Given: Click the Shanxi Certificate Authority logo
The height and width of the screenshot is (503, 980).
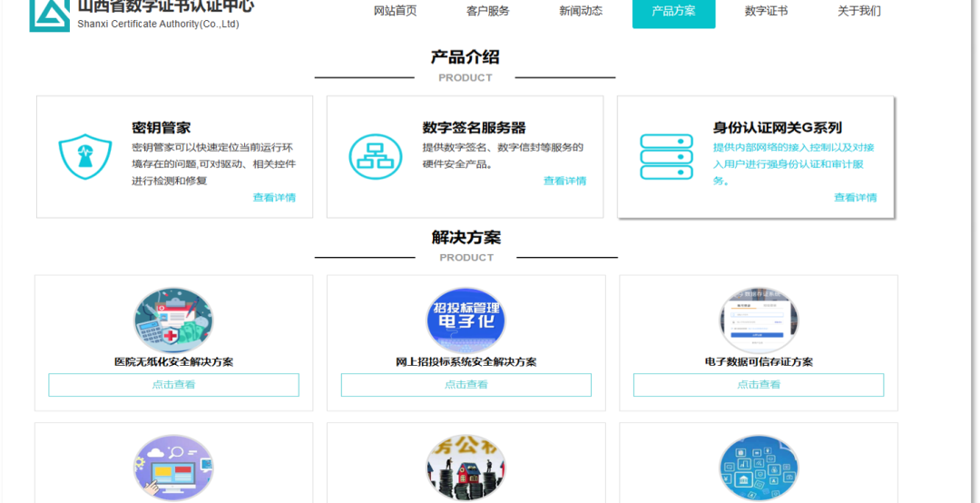Looking at the screenshot, I should [49, 14].
